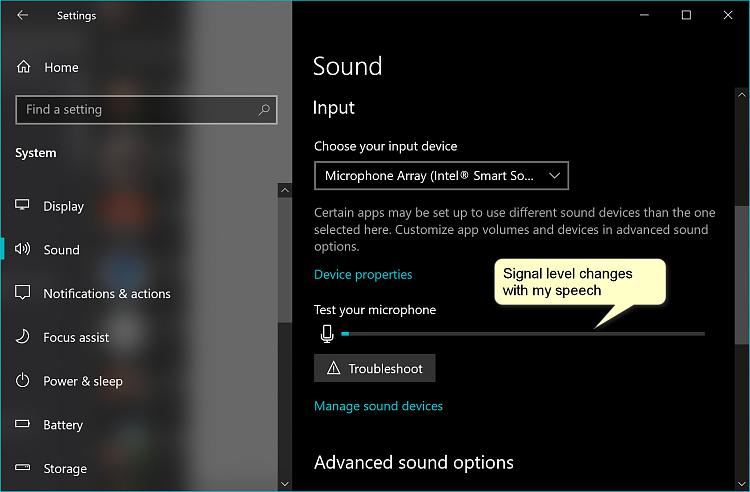Click the Battery icon in sidebar
750x492 pixels.
click(x=22, y=424)
